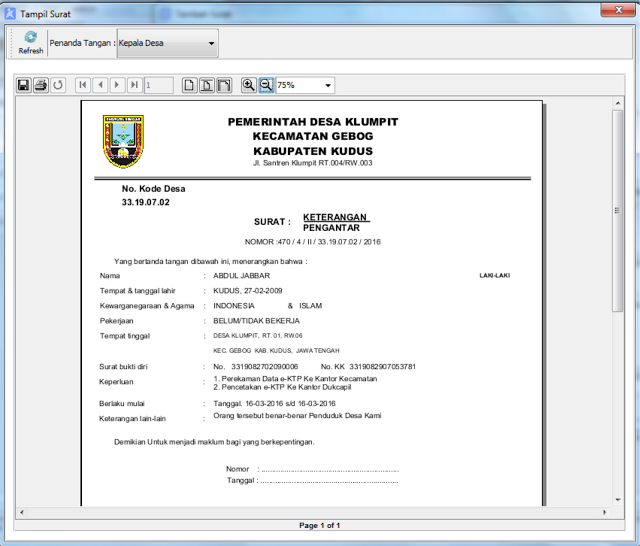This screenshot has height=546, width=640.
Task: Click the NOMOR :470 / 4 / II line
Action: pos(313,242)
